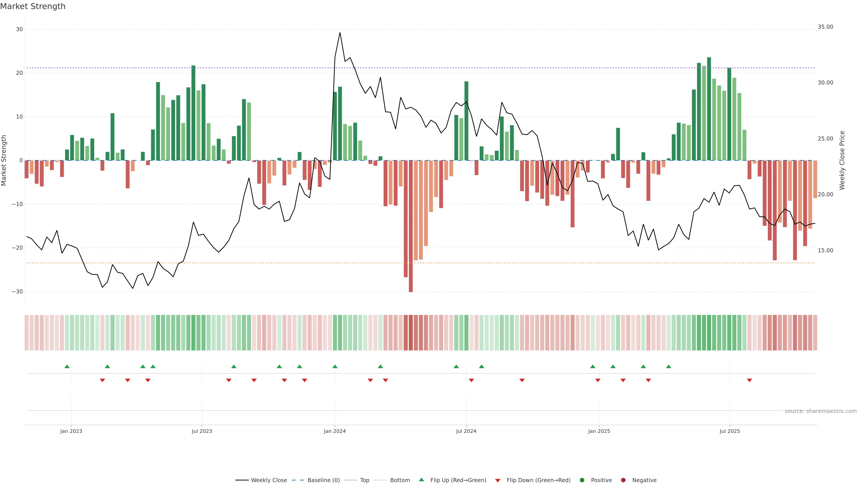Click the Jan 2025 x-axis label

tap(599, 431)
